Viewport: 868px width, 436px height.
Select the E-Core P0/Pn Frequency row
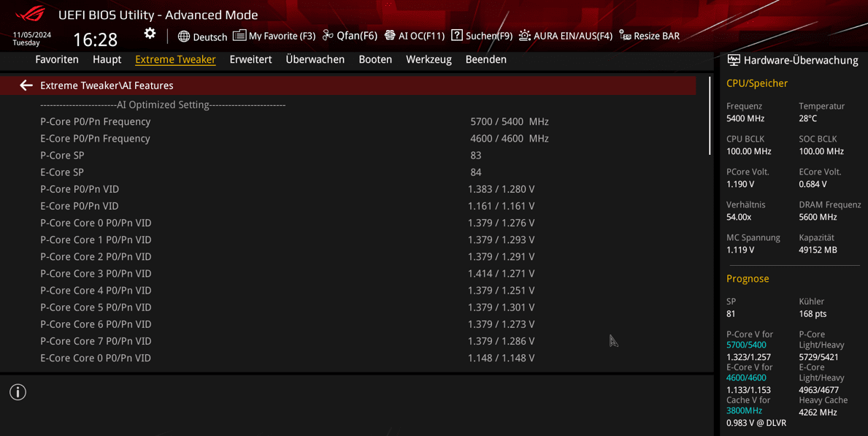click(347, 139)
